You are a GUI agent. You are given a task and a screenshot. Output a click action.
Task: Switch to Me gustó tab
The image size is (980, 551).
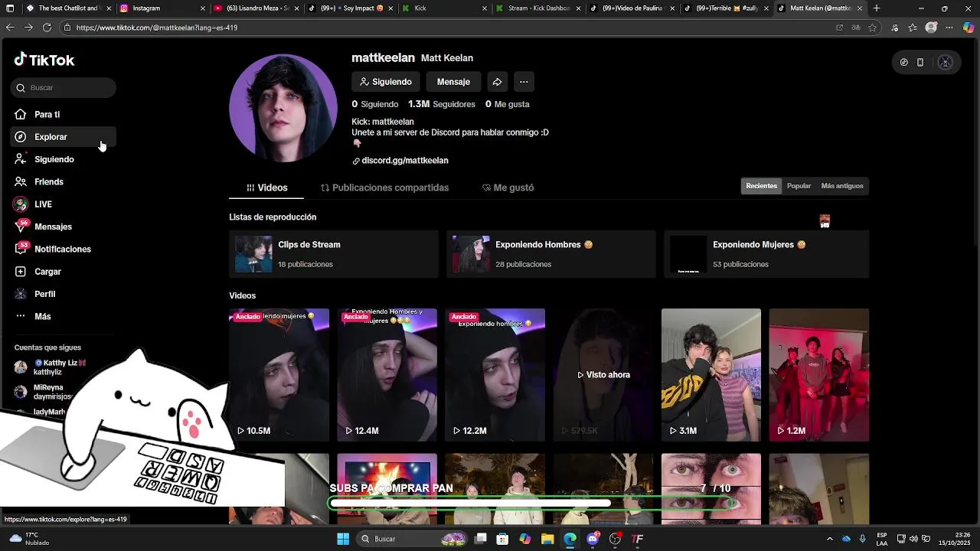point(508,187)
